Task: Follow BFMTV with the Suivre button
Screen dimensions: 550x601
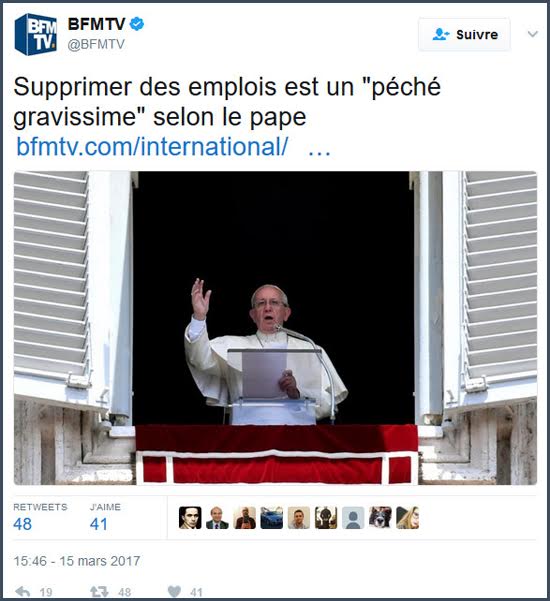Action: [x=464, y=34]
